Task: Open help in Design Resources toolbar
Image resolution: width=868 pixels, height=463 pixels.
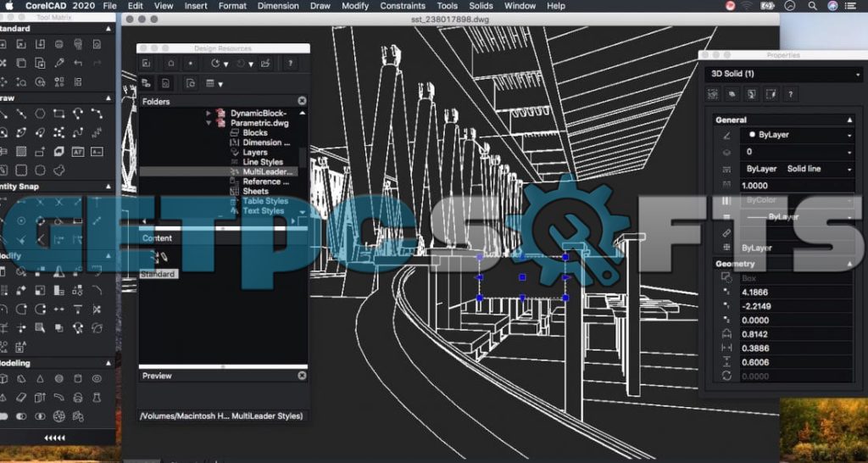Action: pos(290,64)
